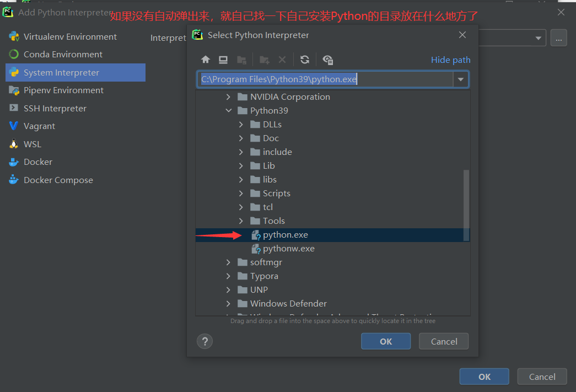Click the browse ellipsis button

[559, 38]
